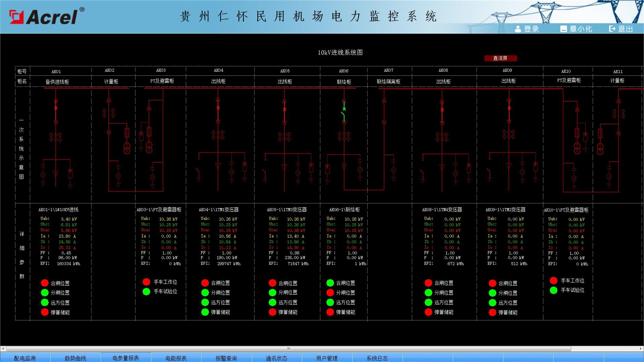Click AK01 合闸位置 red indicator
Screen dimensions: 644x362
[45, 283]
